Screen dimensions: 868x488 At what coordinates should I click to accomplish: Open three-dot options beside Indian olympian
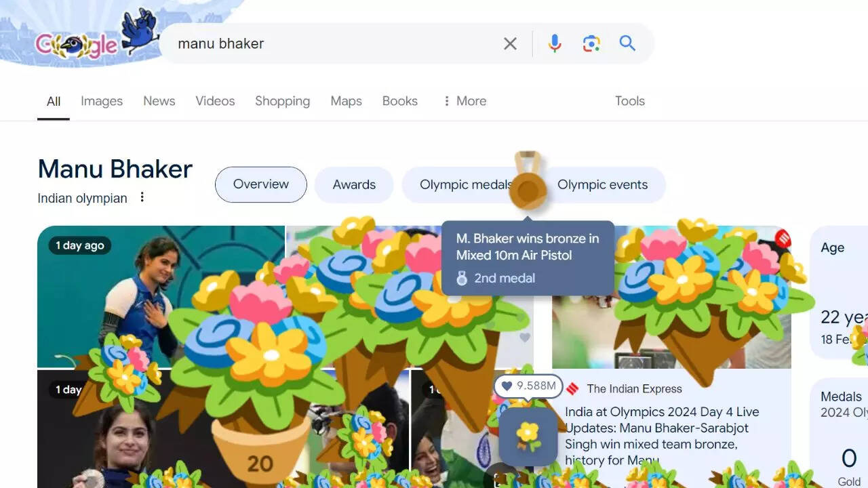(x=142, y=197)
